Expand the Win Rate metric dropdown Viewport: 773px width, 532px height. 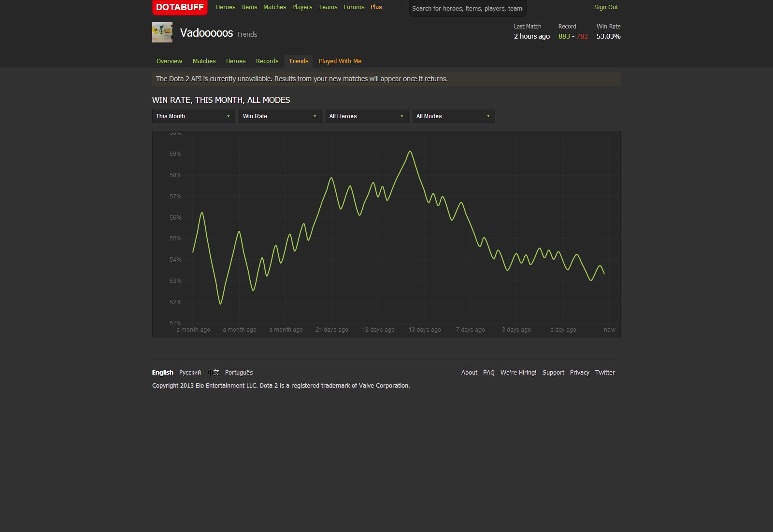tap(280, 116)
